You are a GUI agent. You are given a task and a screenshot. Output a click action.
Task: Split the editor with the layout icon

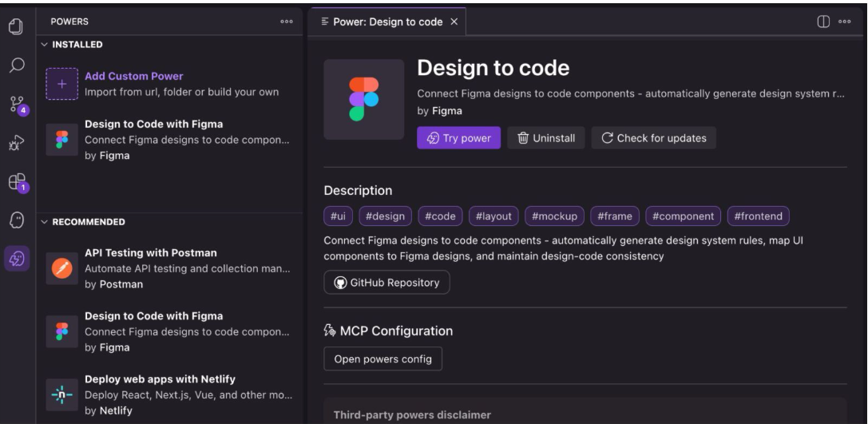pyautogui.click(x=824, y=22)
